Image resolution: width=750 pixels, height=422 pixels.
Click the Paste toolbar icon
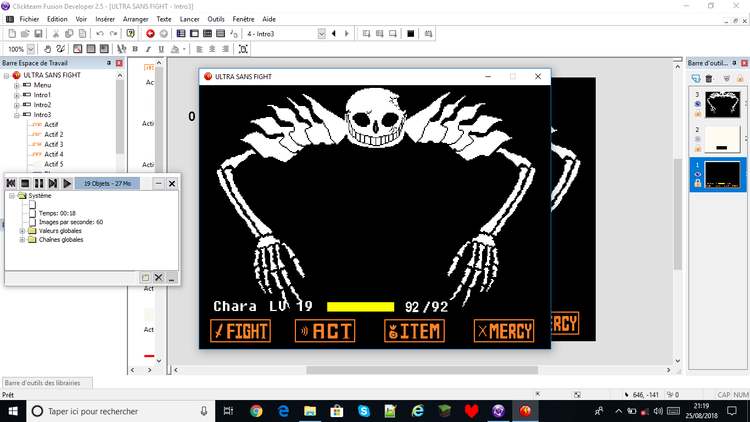coord(82,33)
